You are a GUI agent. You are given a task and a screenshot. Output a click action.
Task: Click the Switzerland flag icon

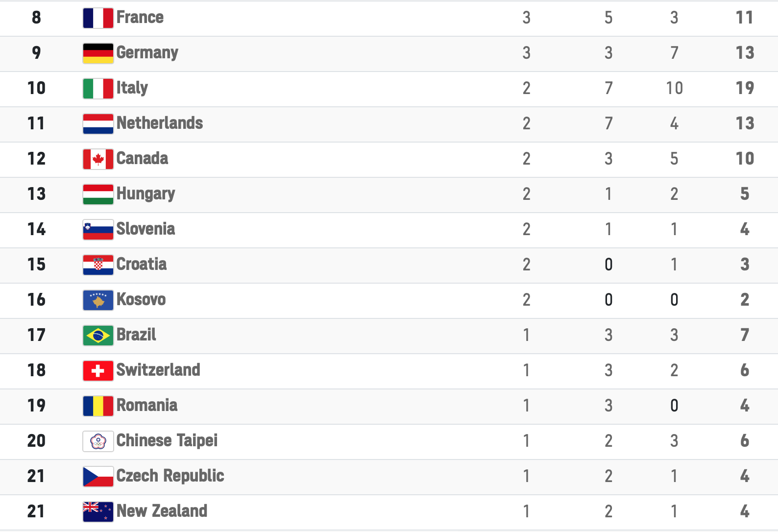pyautogui.click(x=98, y=371)
